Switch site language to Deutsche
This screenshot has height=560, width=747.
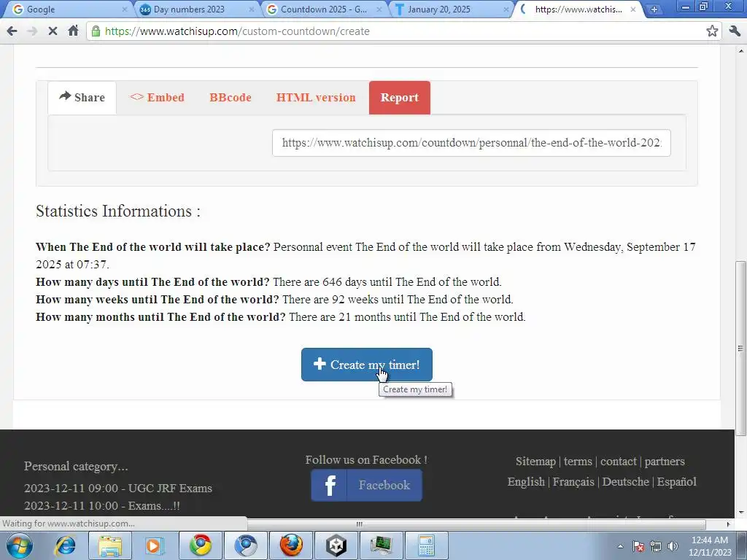click(625, 482)
